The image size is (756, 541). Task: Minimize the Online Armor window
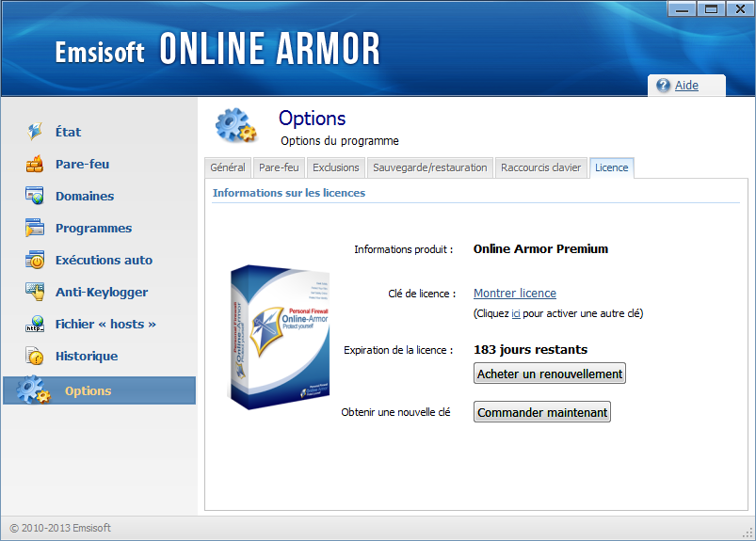(682, 8)
